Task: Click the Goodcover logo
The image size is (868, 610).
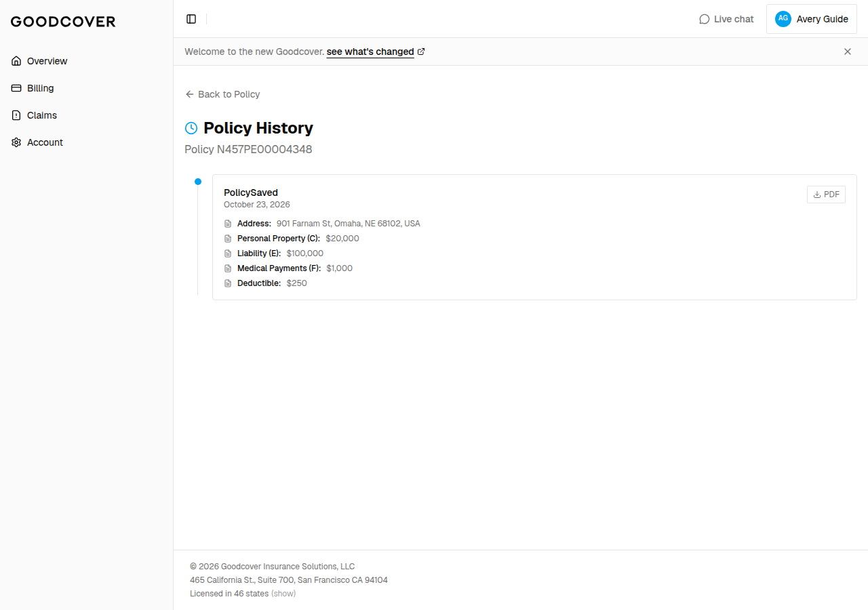Action: tap(63, 22)
